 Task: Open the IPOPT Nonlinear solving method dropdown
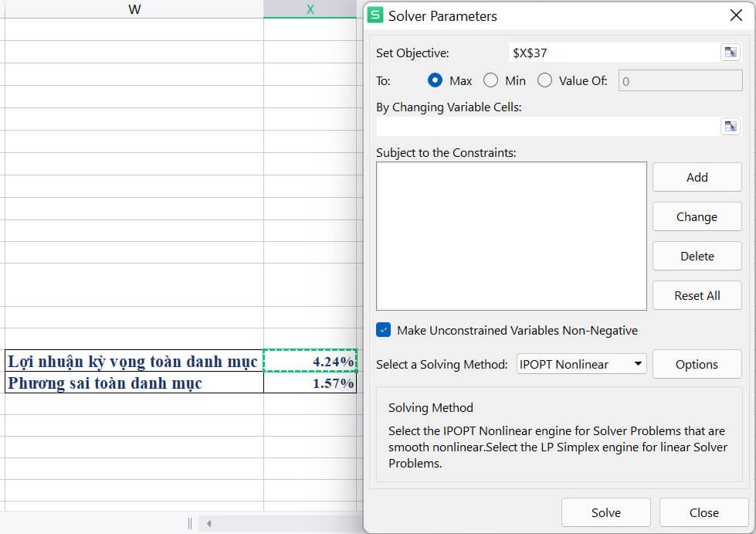[x=581, y=364]
